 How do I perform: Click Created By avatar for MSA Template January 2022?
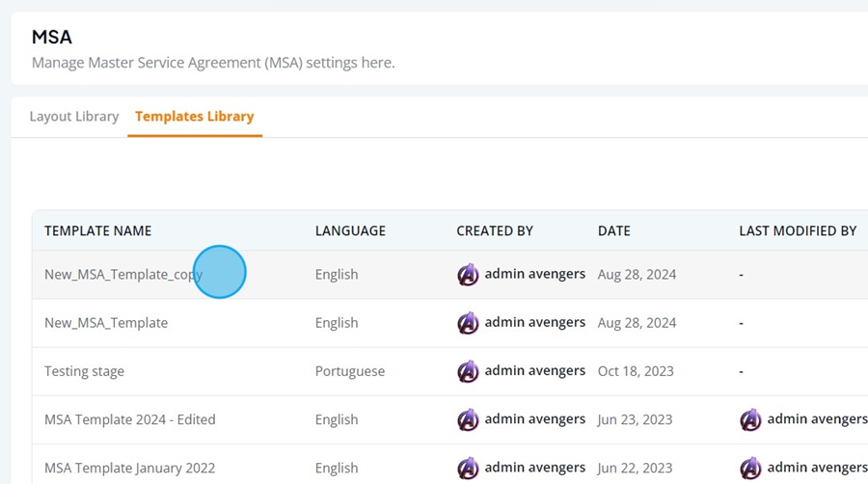click(x=468, y=468)
